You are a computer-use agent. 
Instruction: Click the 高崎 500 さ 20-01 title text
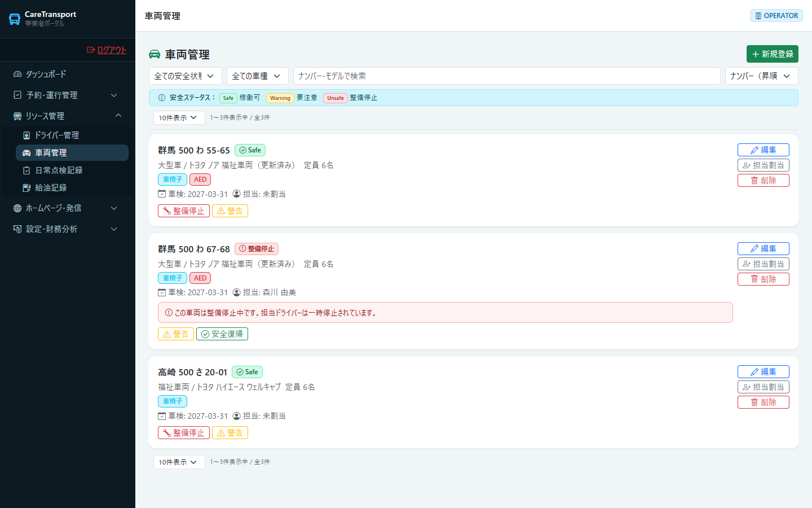click(x=192, y=372)
